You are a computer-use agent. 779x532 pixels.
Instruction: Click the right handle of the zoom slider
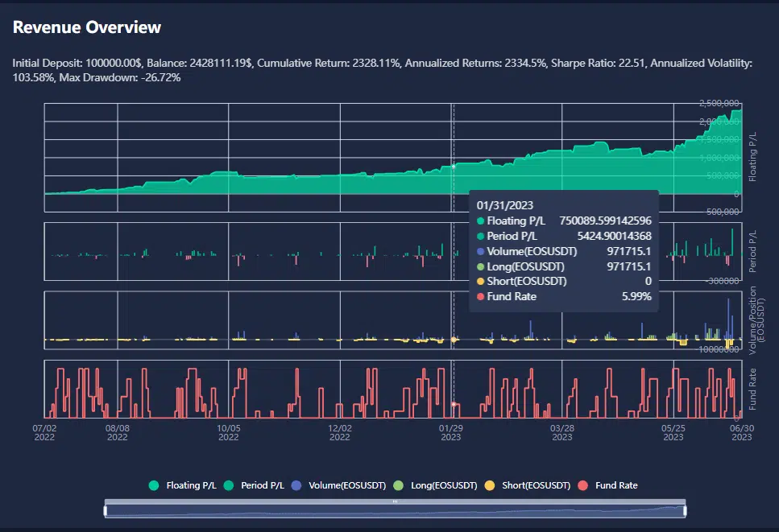pos(685,509)
